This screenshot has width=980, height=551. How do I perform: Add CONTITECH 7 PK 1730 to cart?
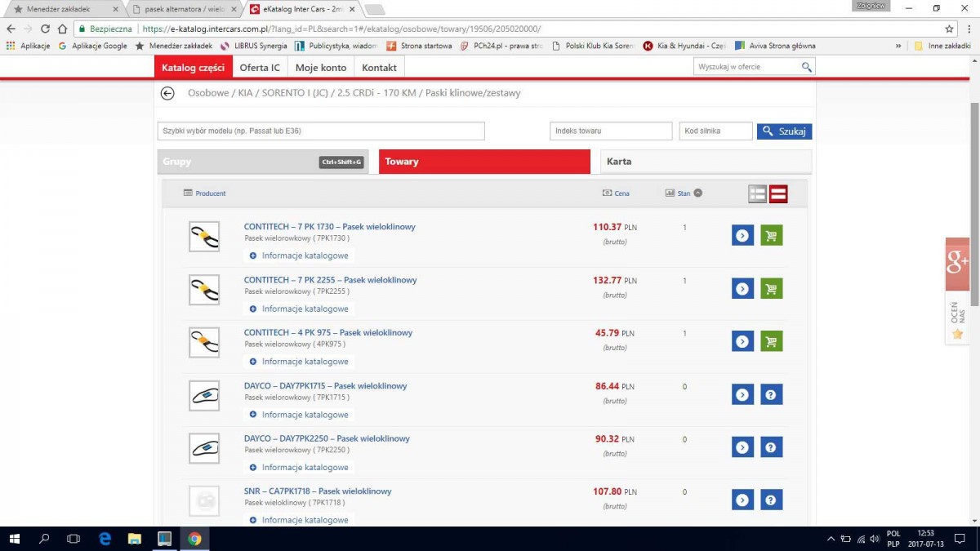tap(771, 236)
